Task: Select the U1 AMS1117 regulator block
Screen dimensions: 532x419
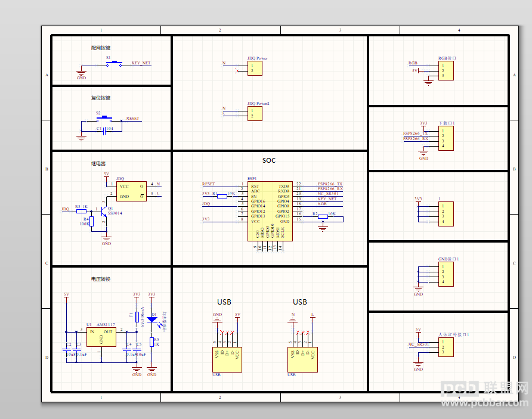Action: click(x=101, y=337)
